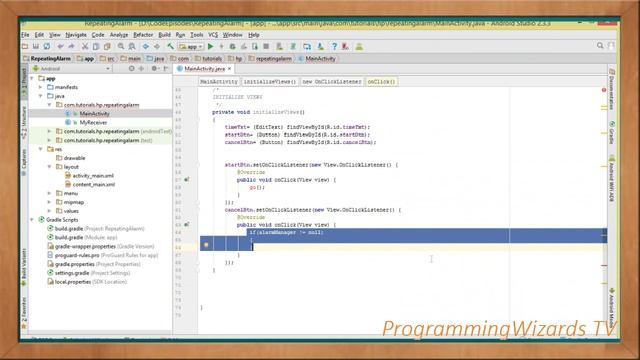The height and width of the screenshot is (360, 640).
Task: Select MyReceiver in the project tree
Action: tap(93, 123)
